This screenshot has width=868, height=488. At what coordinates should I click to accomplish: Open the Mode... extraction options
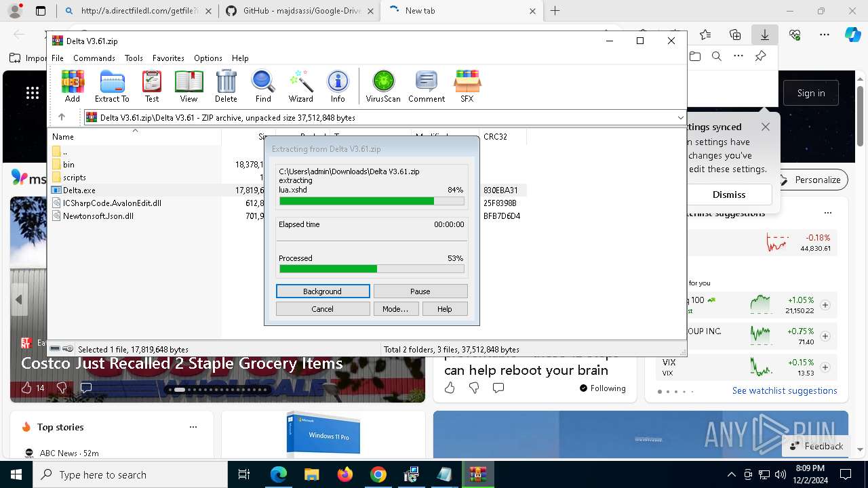395,309
